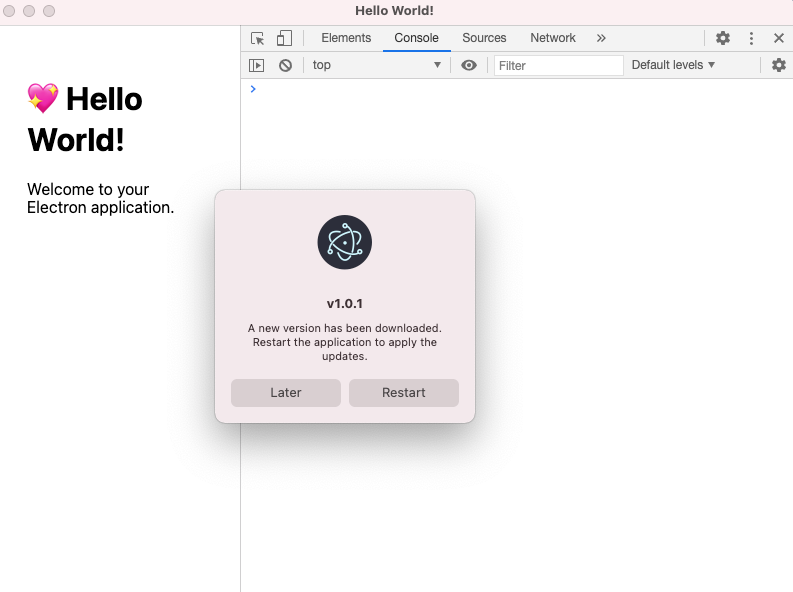793x592 pixels.
Task: Toggle the device toolbar icon
Action: (x=284, y=38)
